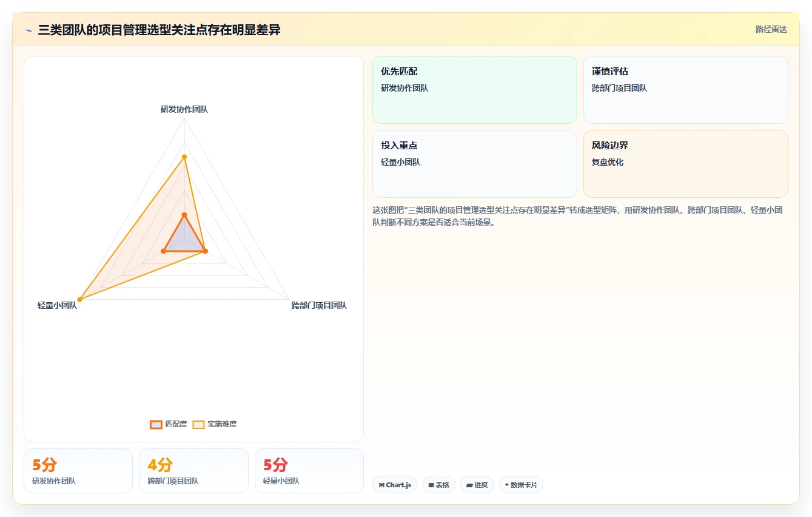Click the yellow 实施难度 point on 研发协作团队 axis
Screen dimensions: 812x517
[184, 157]
